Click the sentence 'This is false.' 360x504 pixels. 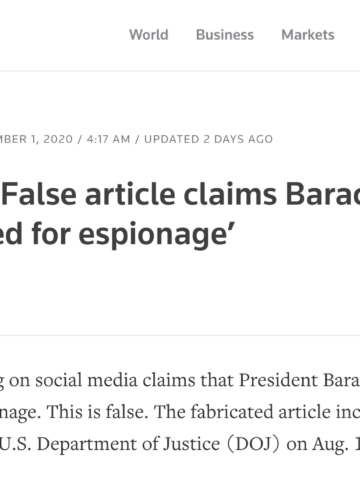(97, 412)
